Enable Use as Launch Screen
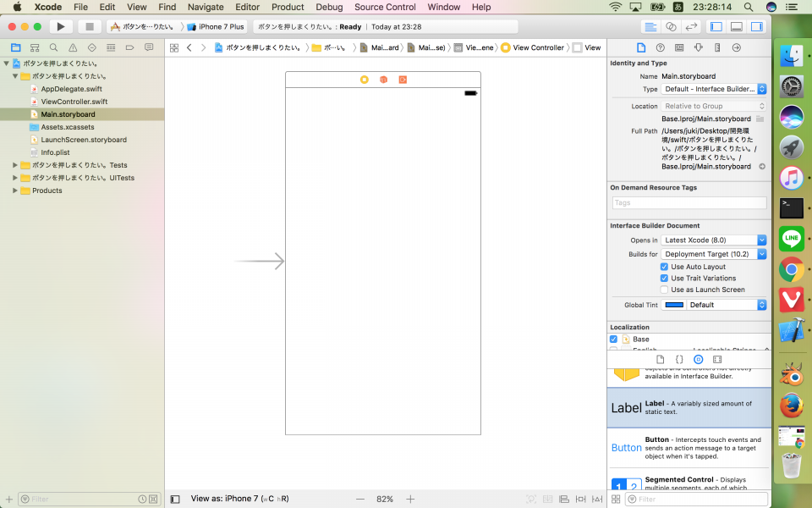Image resolution: width=812 pixels, height=508 pixels. coord(664,290)
